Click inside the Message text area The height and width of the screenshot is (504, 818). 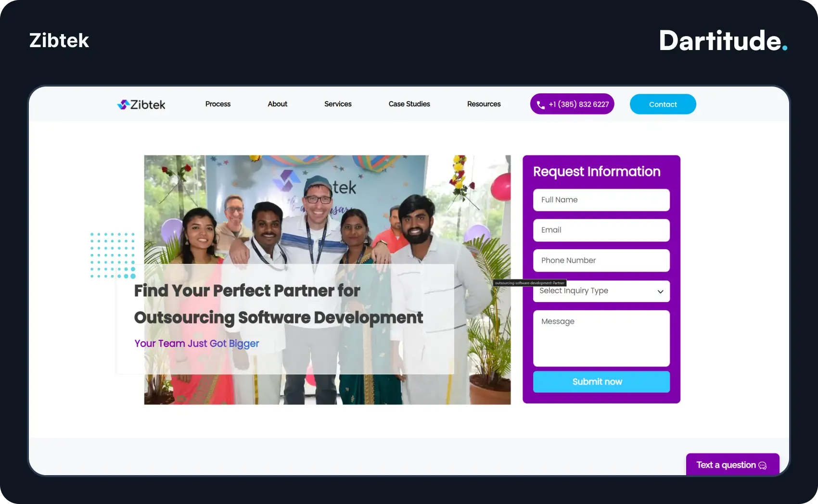point(601,339)
